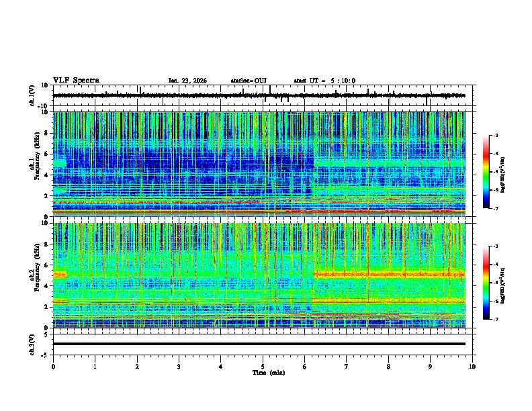Click the "2" kHz tick of ch.2 spectrogram
Screen dimensions: 532x411
click(47, 307)
